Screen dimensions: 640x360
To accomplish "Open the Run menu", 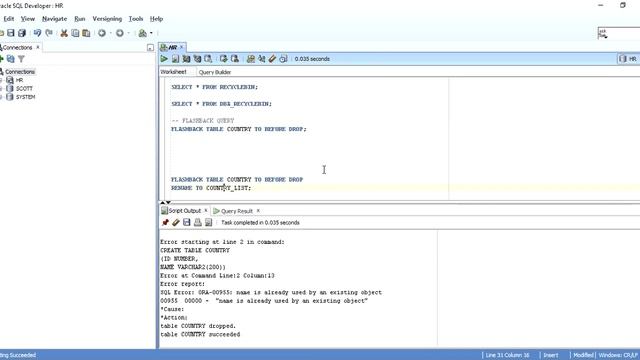I will tap(80, 19).
